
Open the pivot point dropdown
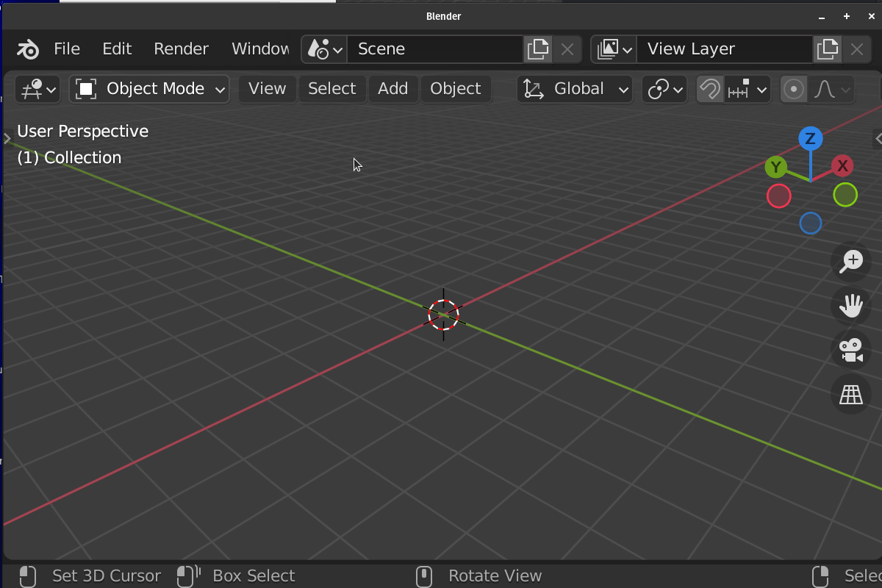(x=664, y=89)
